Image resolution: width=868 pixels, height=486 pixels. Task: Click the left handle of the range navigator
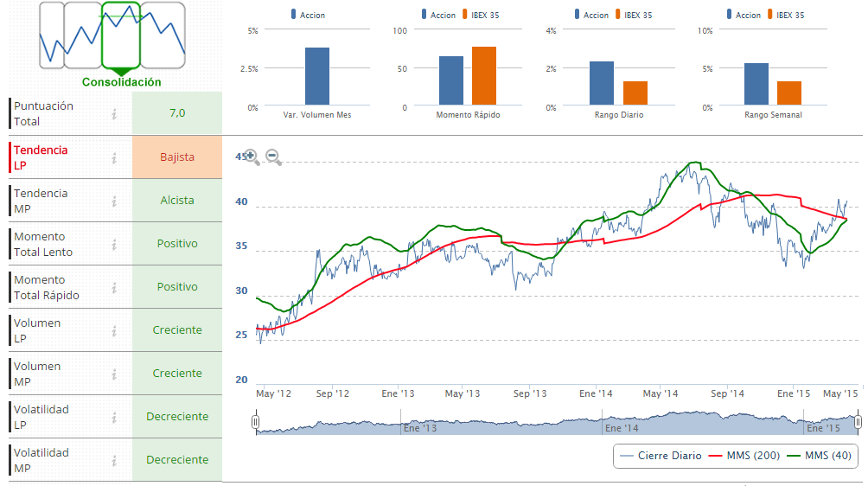tap(255, 422)
